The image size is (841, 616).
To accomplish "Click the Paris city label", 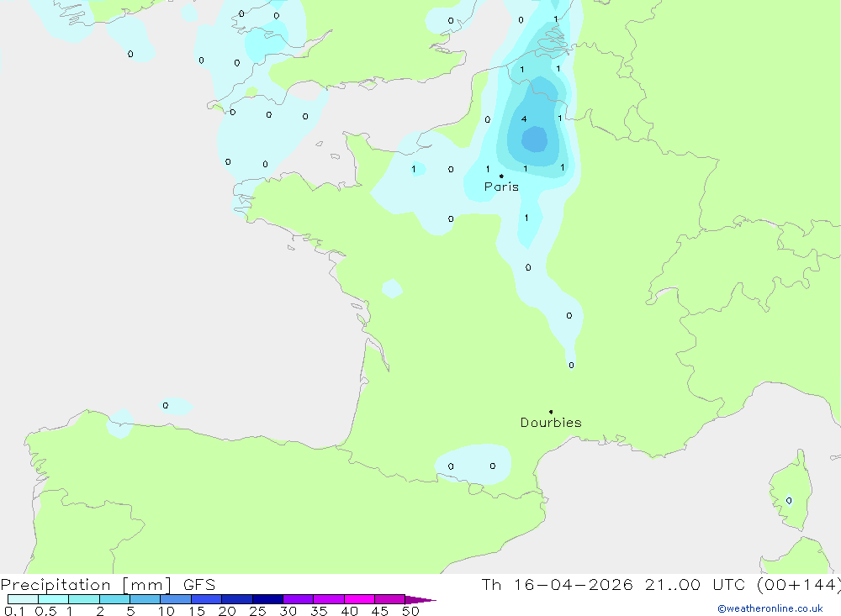I will coord(501,187).
